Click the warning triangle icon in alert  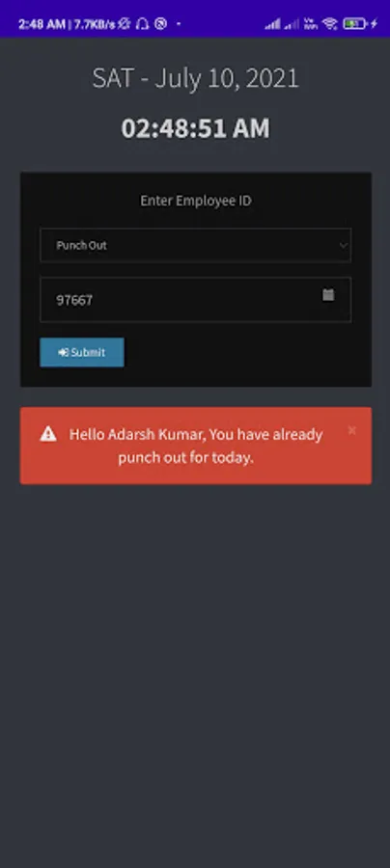tap(48, 434)
